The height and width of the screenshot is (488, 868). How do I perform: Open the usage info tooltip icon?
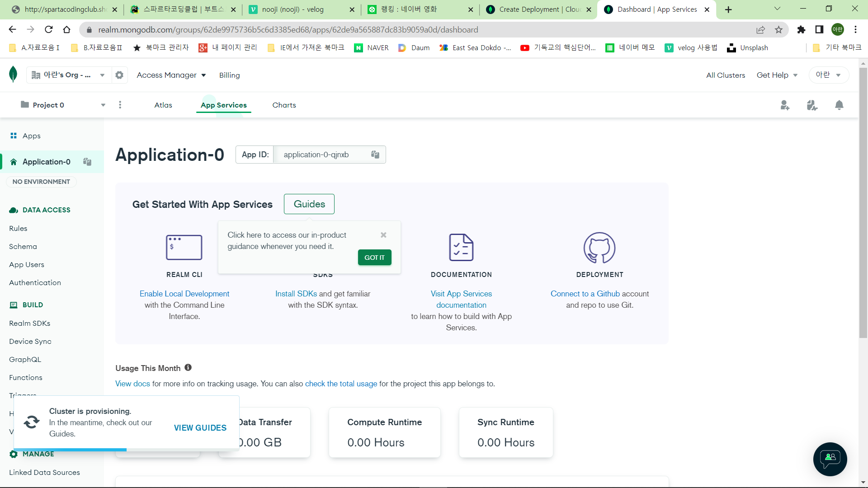click(188, 368)
